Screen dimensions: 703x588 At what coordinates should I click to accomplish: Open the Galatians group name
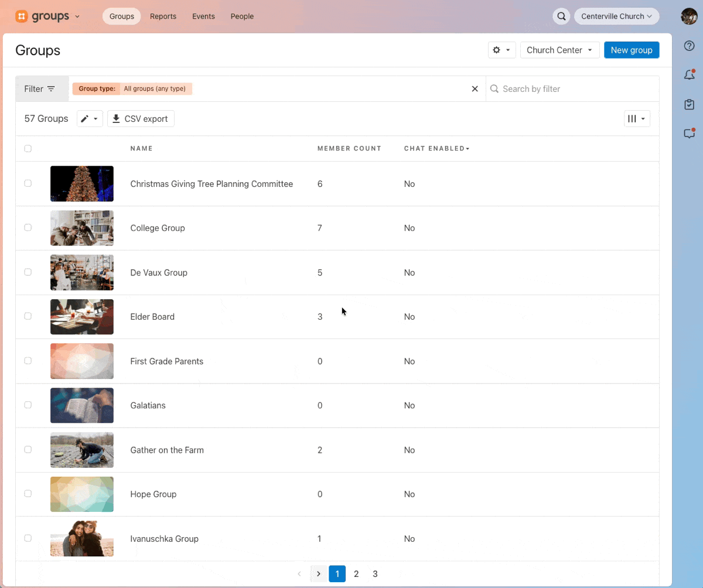point(148,405)
